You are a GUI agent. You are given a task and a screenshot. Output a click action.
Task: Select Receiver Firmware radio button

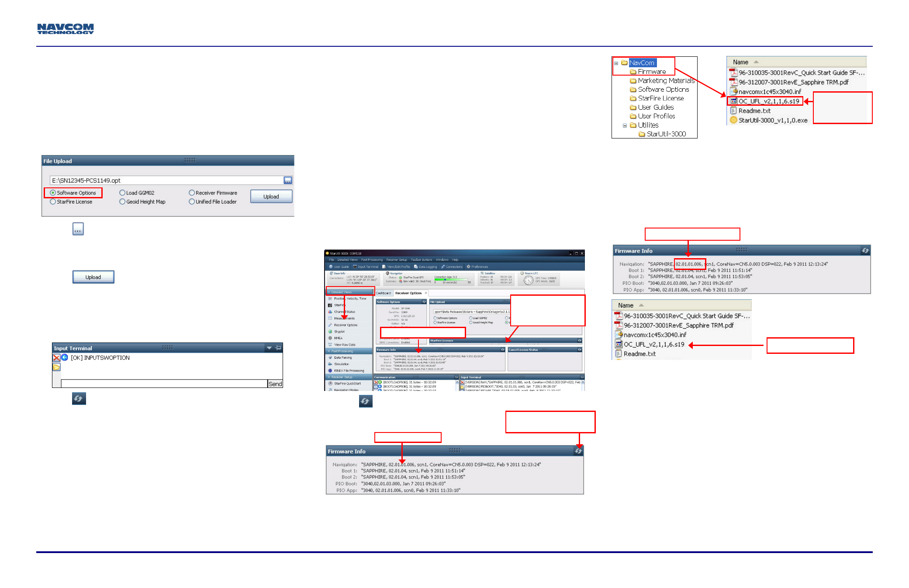[213, 193]
